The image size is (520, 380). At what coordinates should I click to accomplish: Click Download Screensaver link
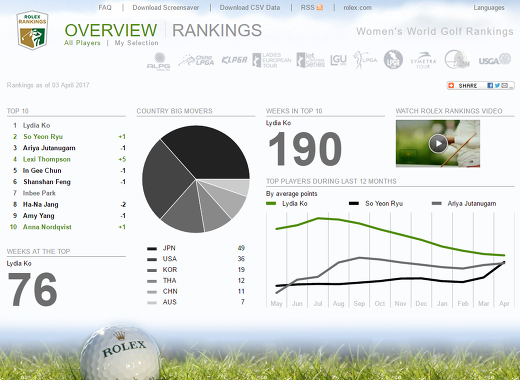coord(166,7)
